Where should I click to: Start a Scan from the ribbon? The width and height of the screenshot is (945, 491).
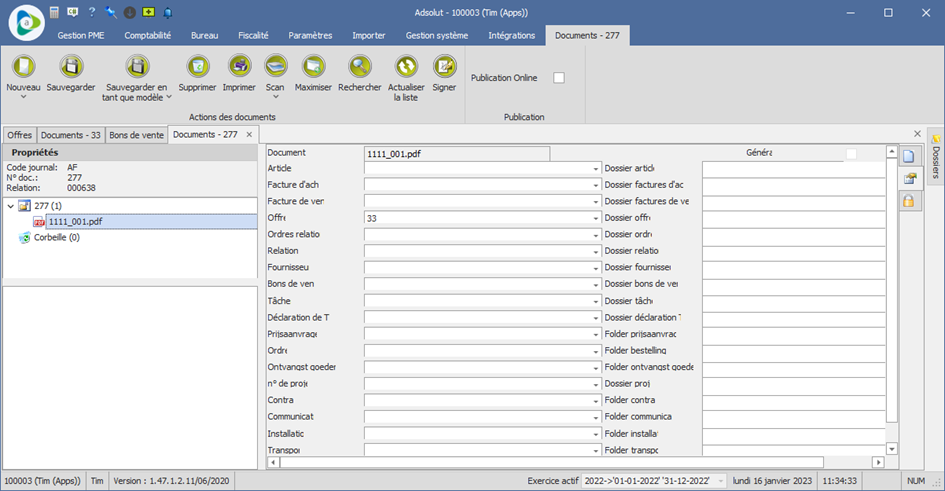tap(275, 66)
